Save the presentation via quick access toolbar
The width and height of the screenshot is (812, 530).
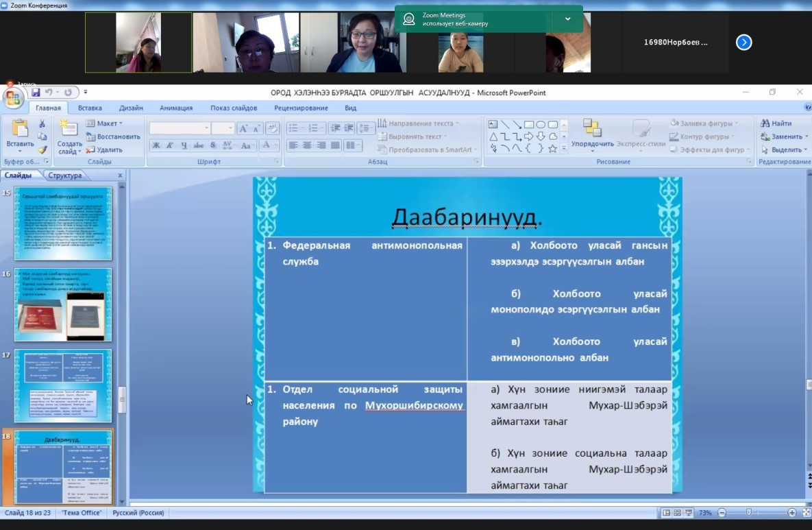(x=36, y=92)
